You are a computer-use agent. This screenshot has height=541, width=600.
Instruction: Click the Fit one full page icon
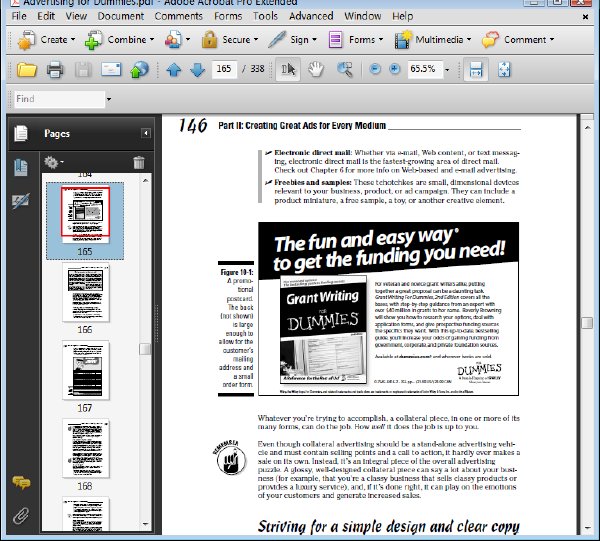tap(504, 69)
